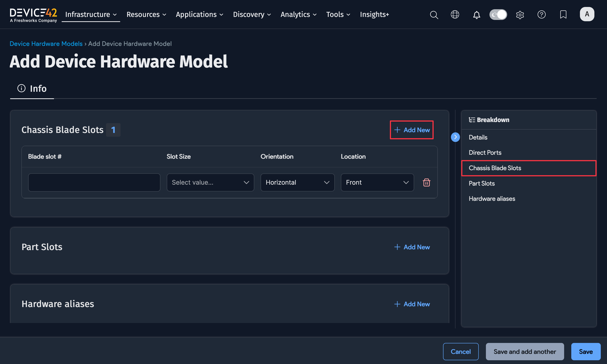Open the notifications bell
The height and width of the screenshot is (364, 607).
pos(476,14)
